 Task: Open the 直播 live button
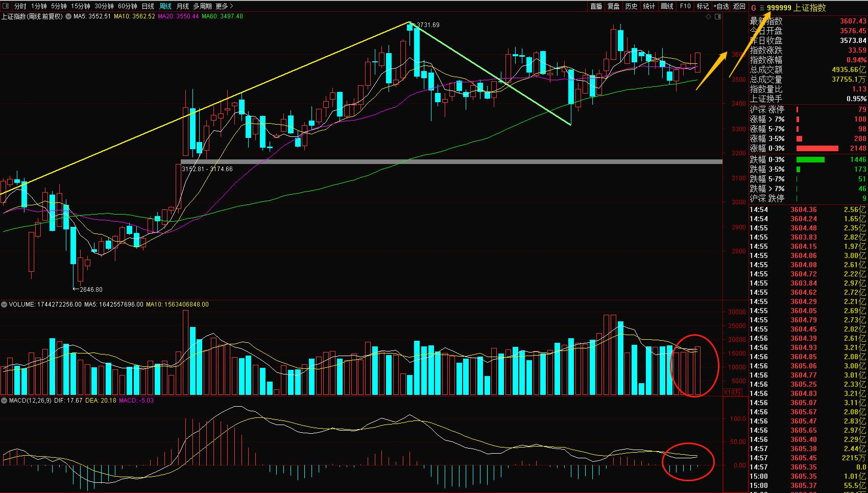[x=596, y=6]
